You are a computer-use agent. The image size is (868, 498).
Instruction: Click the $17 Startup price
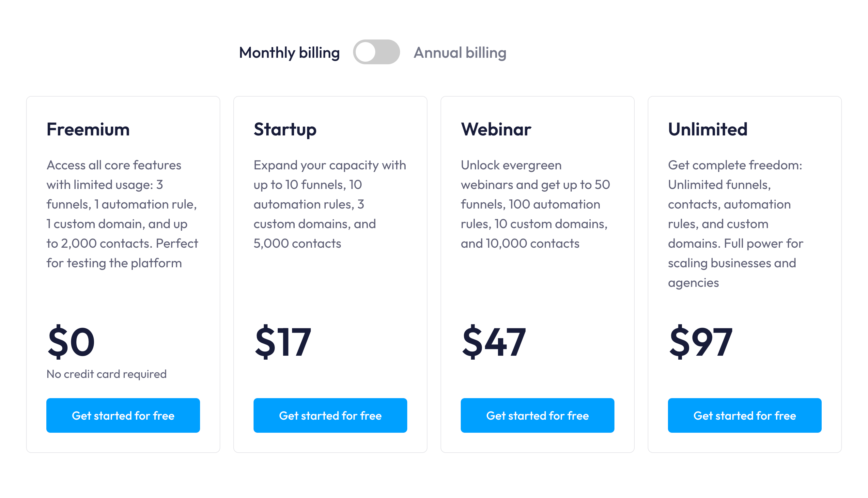pyautogui.click(x=283, y=341)
